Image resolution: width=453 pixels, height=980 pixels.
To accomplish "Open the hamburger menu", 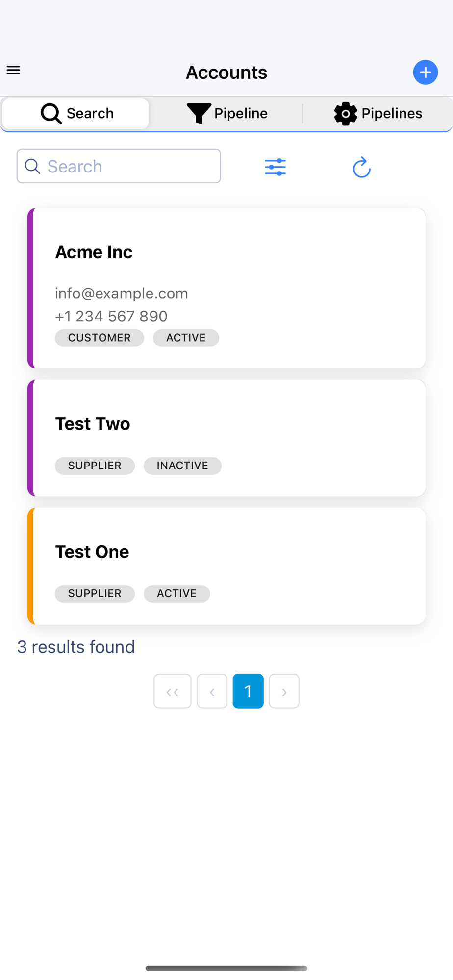I will (x=13, y=71).
